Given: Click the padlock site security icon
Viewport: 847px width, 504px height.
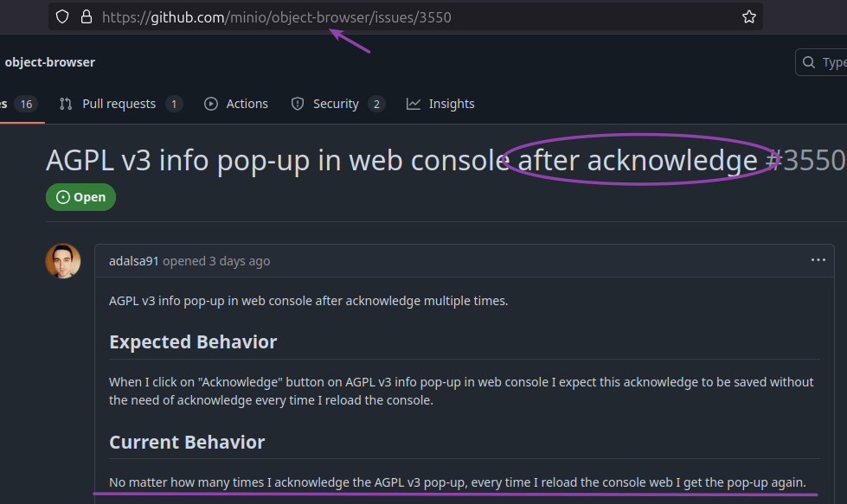Looking at the screenshot, I should (87, 16).
